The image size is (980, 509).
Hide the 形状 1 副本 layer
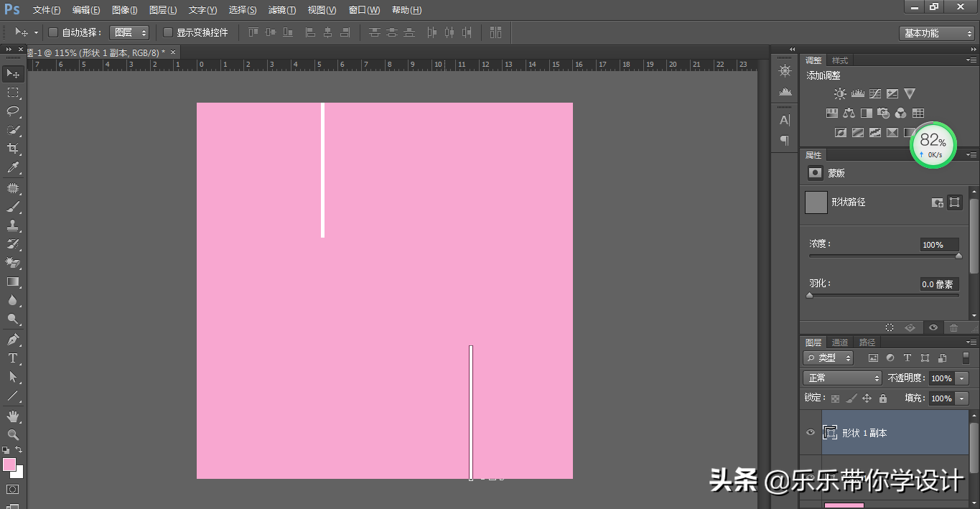811,433
